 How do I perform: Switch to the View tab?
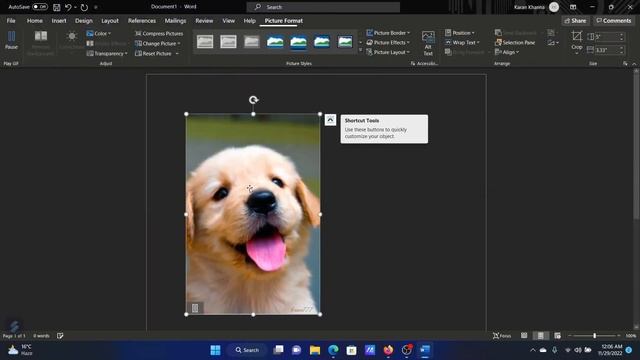coord(229,21)
